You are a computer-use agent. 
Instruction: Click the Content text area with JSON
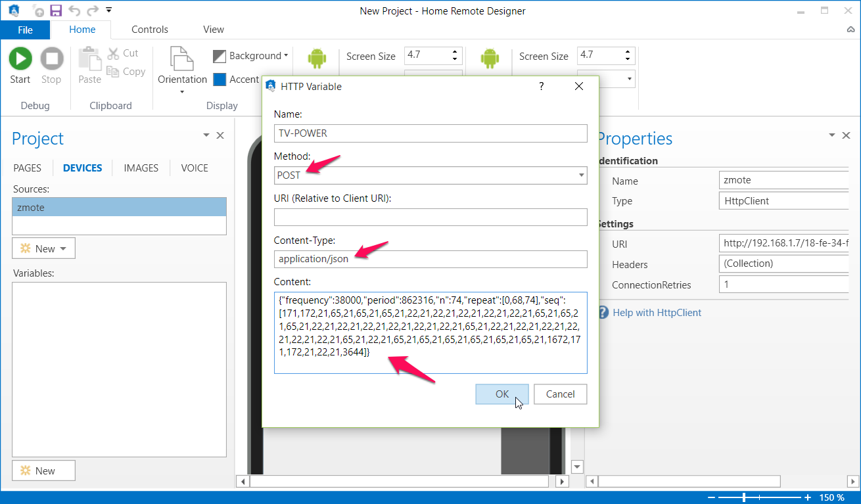pos(430,333)
